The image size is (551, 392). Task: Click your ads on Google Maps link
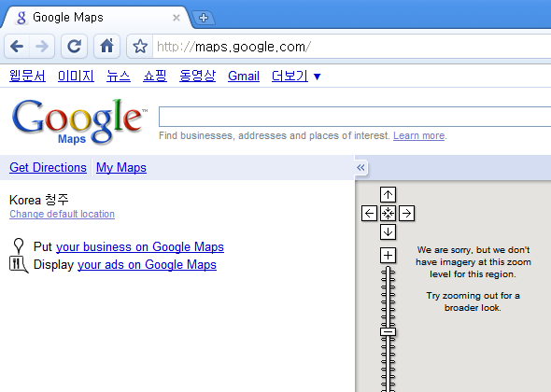pos(147,264)
